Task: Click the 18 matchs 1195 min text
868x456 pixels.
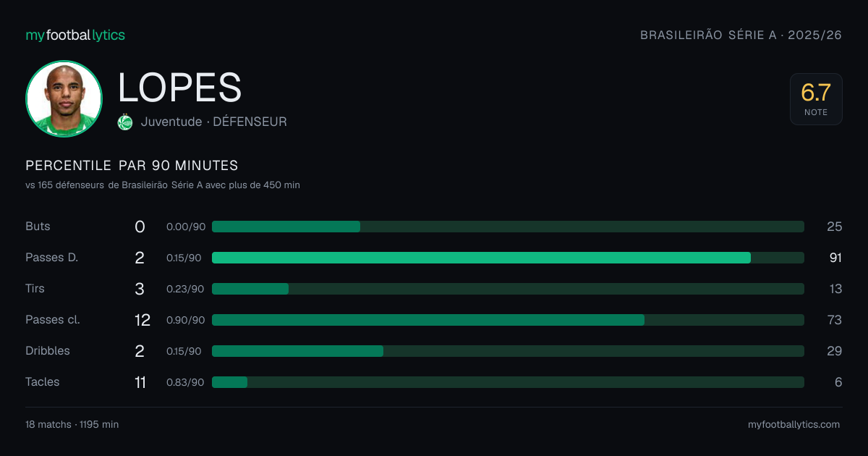Action: [x=72, y=425]
